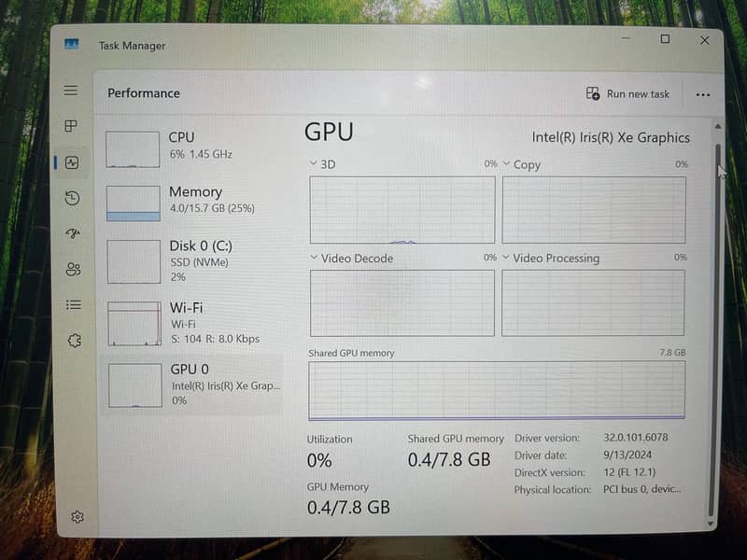Open the Video Processing engine dropdown
Image resolution: width=747 pixels, height=560 pixels.
click(506, 258)
